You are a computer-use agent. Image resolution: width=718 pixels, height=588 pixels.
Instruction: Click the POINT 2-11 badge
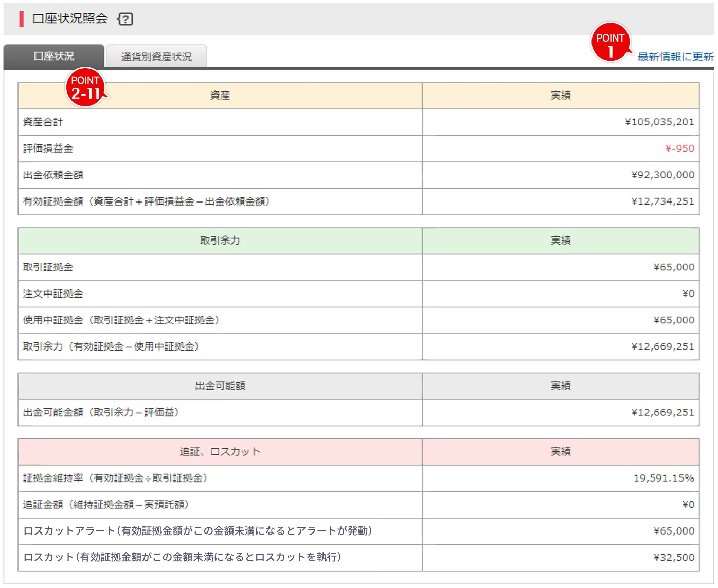[85, 88]
